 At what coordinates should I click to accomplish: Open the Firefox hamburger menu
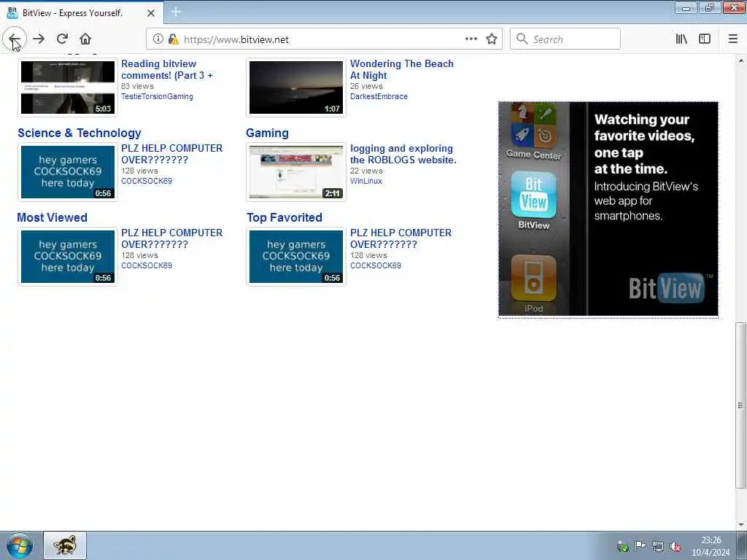732,39
